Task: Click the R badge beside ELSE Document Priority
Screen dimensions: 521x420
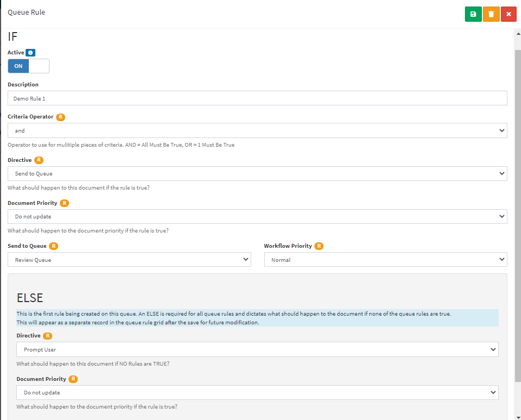Action: click(73, 379)
